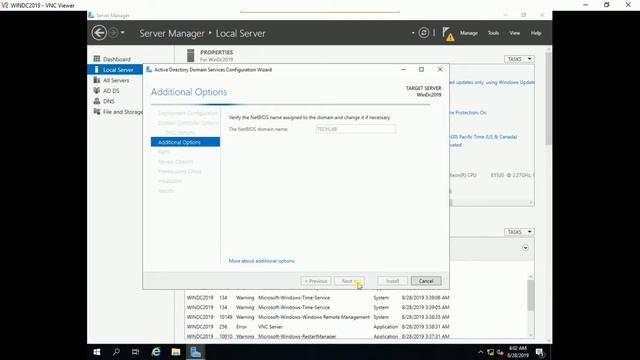Expand the events filter chevron button

click(525, 248)
